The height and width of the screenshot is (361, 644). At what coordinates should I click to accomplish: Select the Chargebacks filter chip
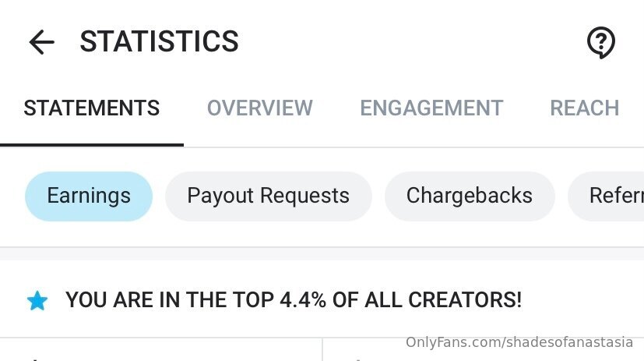coord(470,196)
